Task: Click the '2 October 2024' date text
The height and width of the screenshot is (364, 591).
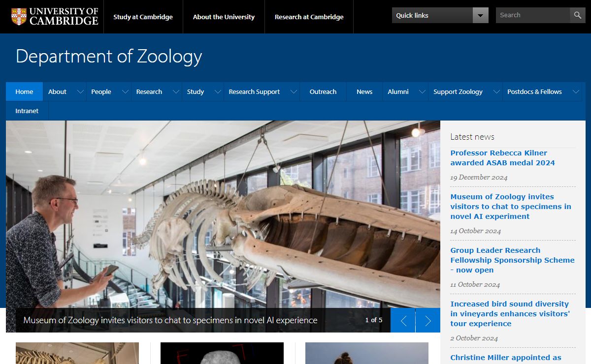Action: click(x=474, y=338)
